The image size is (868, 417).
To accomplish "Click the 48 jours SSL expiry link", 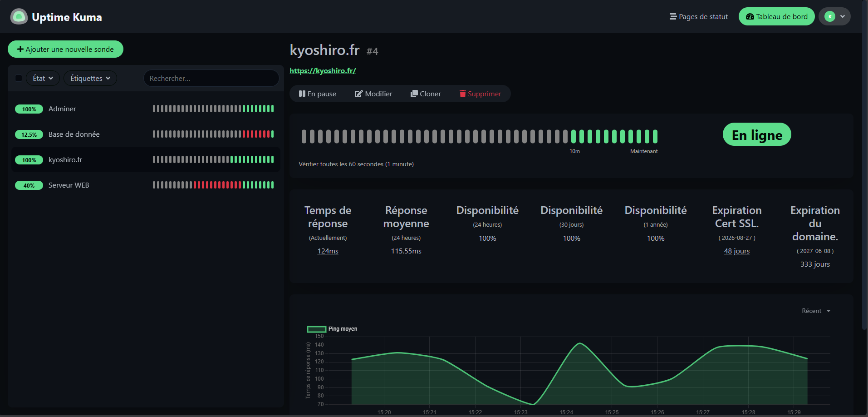I will (x=737, y=251).
